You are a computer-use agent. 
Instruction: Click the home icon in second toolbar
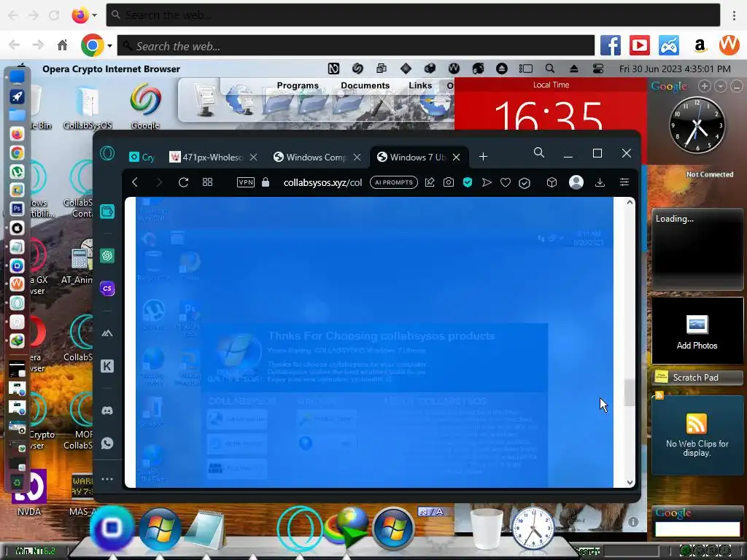(x=63, y=45)
